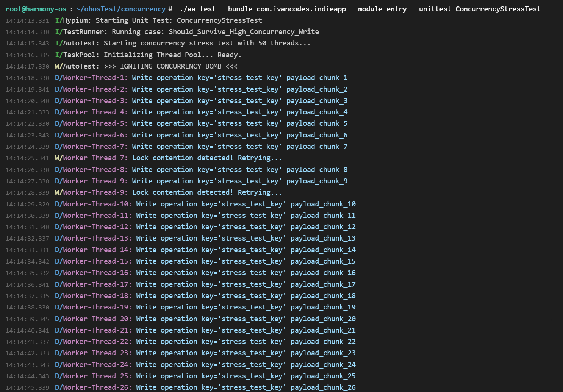The height and width of the screenshot is (392, 563).
Task: Select payload_chunk_20 value
Action: click(323, 319)
